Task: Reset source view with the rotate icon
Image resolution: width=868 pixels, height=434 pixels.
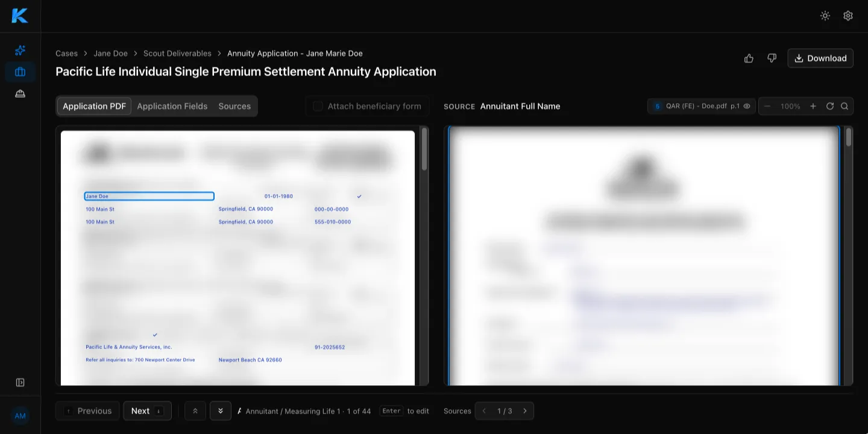Action: point(830,106)
